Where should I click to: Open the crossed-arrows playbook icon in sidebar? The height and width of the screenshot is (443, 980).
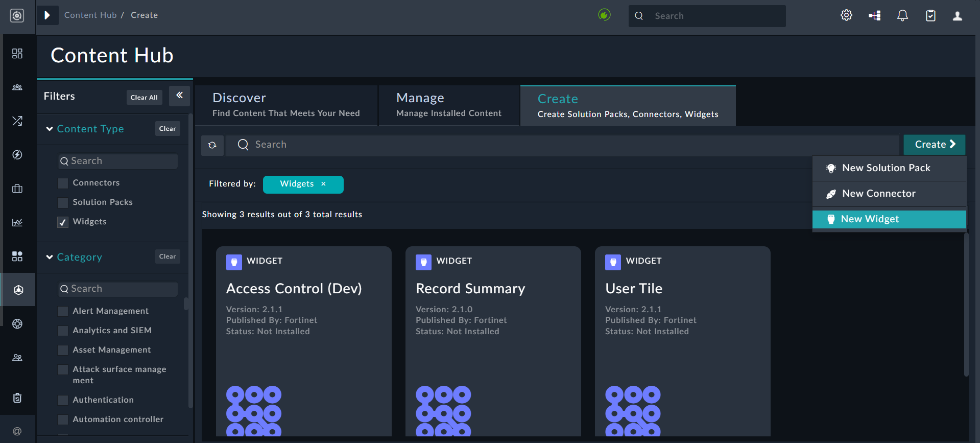17,121
